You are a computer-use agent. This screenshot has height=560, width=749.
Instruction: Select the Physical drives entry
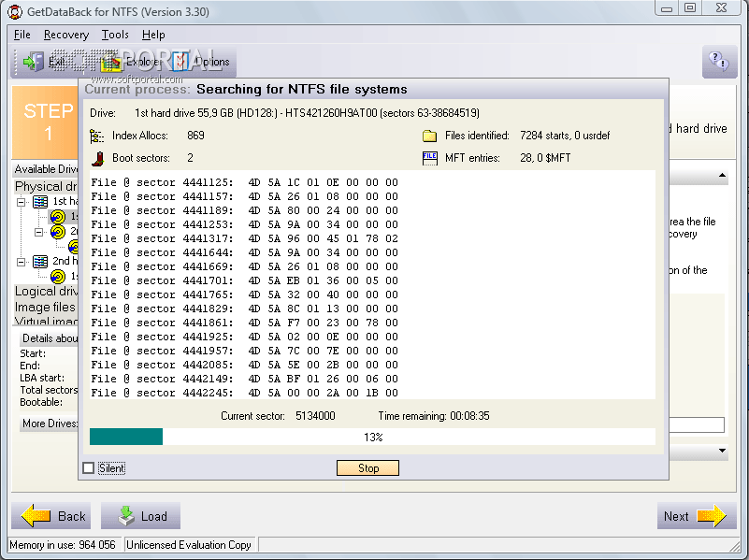[x=46, y=186]
